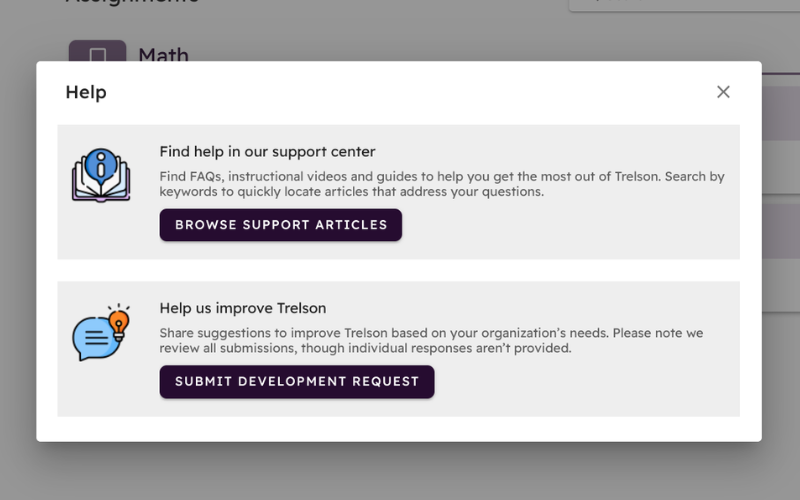
Task: Open Browse Support Articles
Action: tap(281, 225)
